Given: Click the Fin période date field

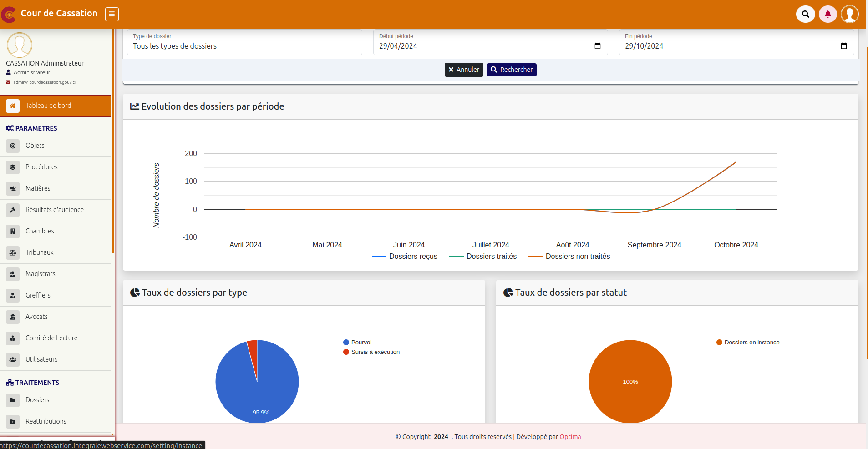Looking at the screenshot, I should (736, 42).
